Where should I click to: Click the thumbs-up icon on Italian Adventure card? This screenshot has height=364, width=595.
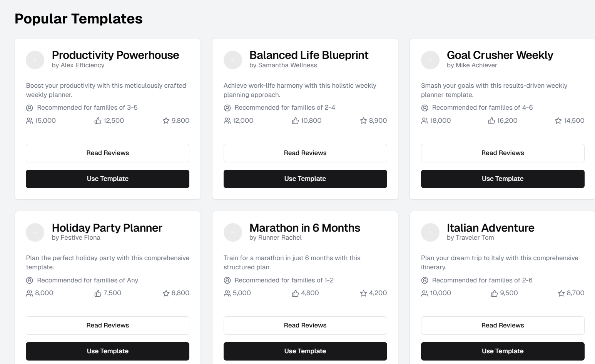(x=494, y=294)
